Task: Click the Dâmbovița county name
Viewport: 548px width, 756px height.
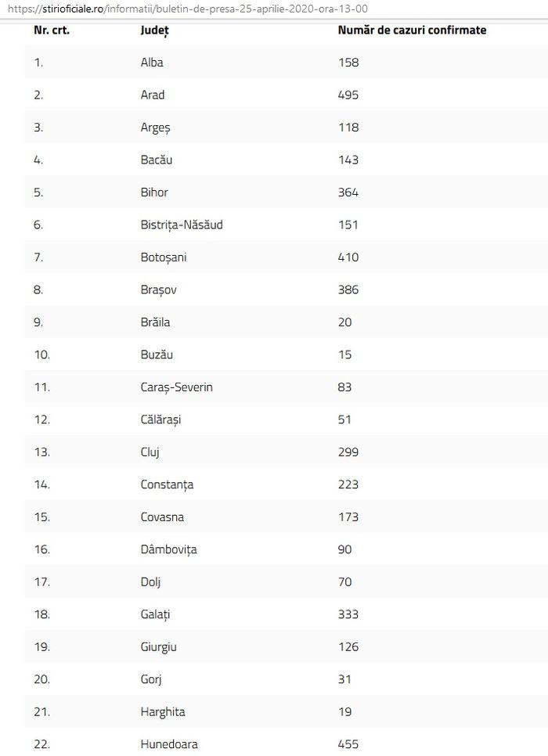Action: coord(169,550)
